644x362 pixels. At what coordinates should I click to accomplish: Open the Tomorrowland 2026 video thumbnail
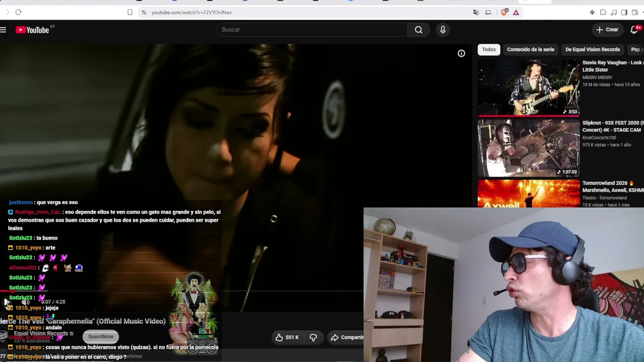click(x=528, y=194)
